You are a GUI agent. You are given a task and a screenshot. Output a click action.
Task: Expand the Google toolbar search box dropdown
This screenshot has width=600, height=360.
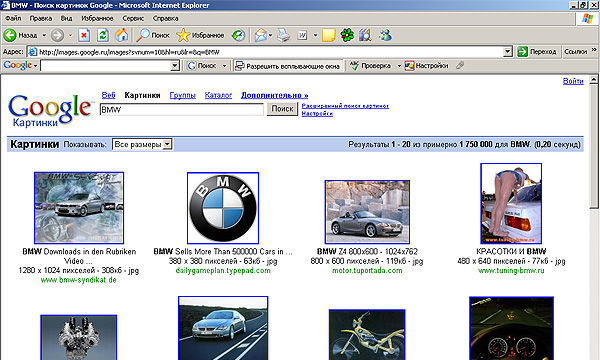174,66
